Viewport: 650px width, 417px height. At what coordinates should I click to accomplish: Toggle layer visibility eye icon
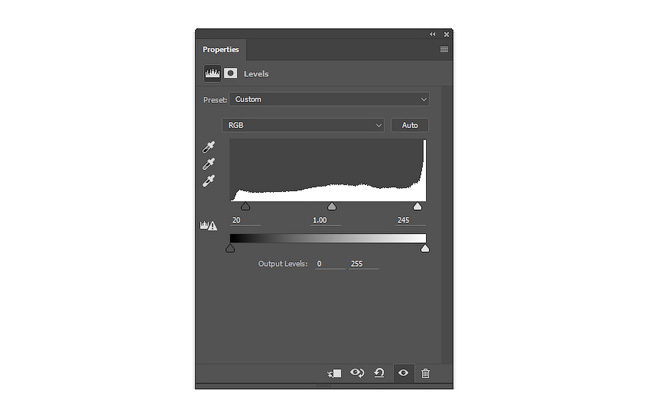403,373
